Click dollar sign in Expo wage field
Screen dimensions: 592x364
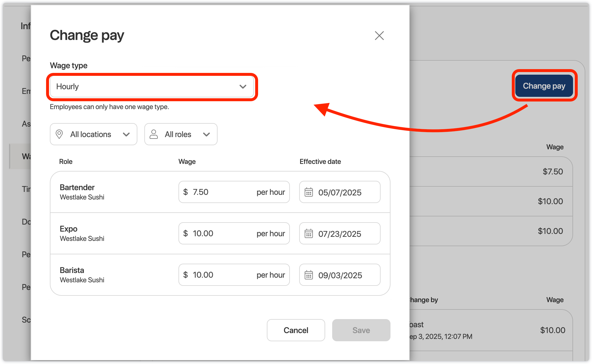pos(185,233)
